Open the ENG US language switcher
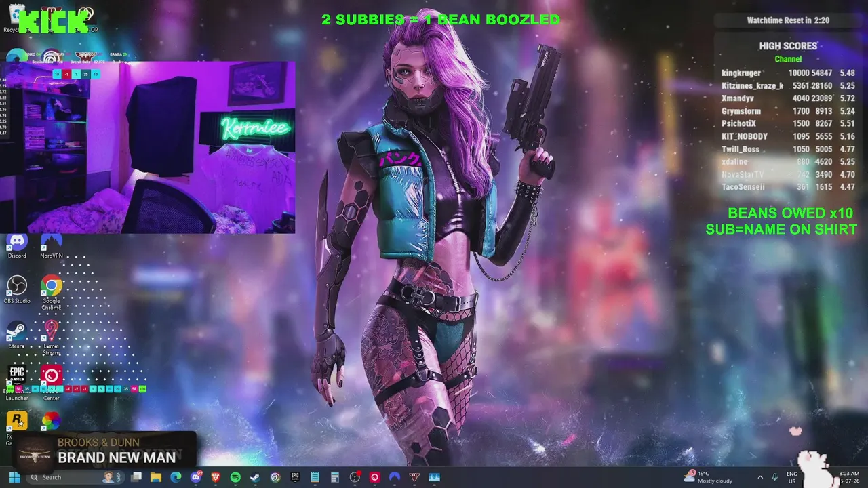 [792, 477]
